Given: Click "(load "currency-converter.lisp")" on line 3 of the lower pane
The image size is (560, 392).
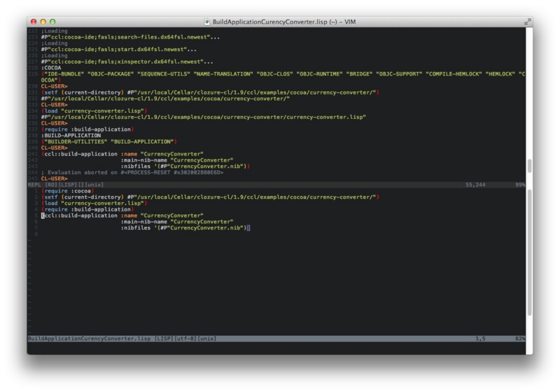Looking at the screenshot, I should point(94,203).
